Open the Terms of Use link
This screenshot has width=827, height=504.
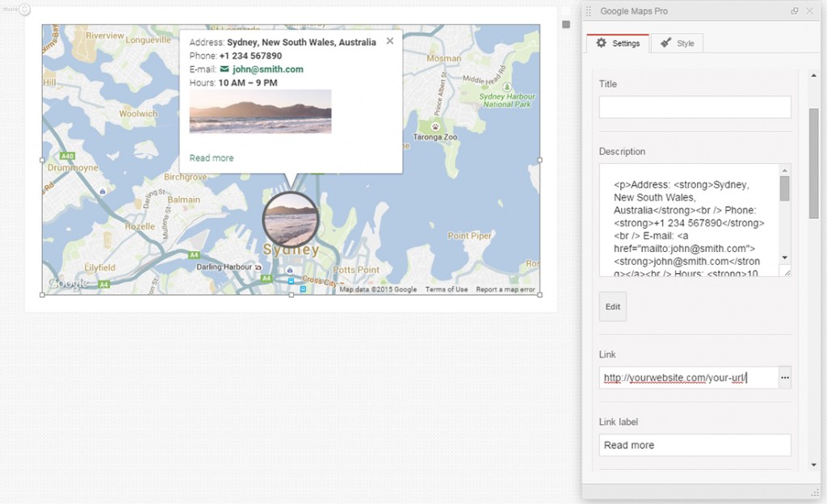[x=445, y=288]
